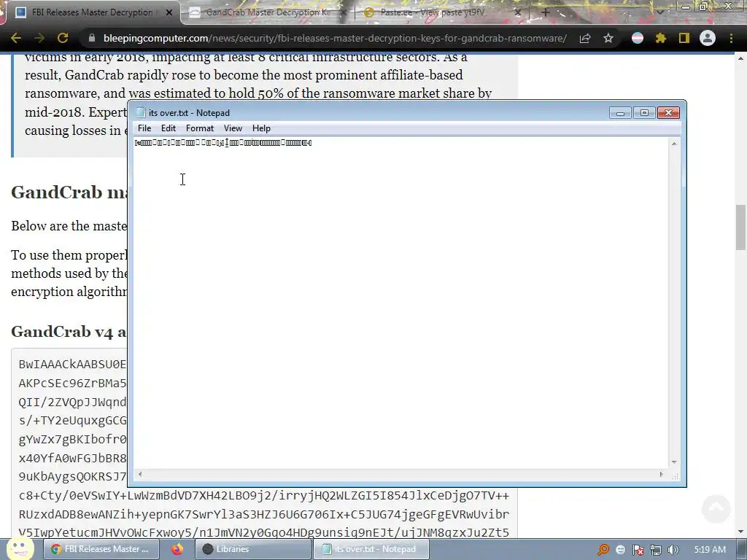Open Notepad Format menu

click(x=200, y=128)
